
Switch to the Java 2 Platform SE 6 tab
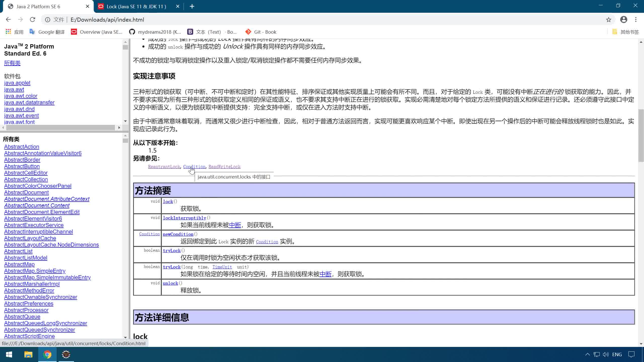[48, 7]
